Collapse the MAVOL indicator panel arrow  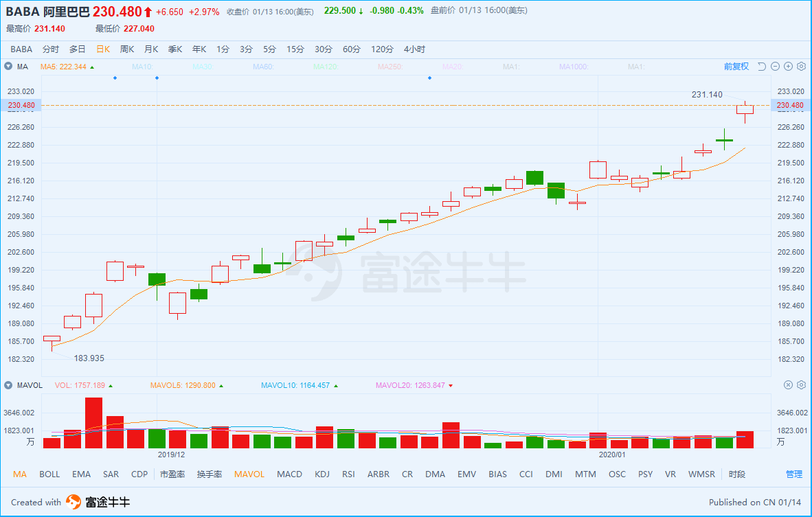point(8,385)
